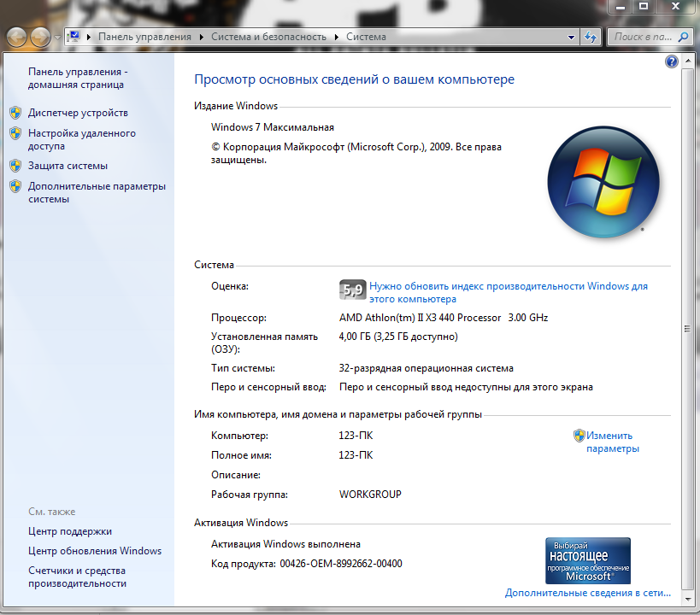
Task: Click the shield icon beside Диспетчер устройств
Action: click(15, 113)
